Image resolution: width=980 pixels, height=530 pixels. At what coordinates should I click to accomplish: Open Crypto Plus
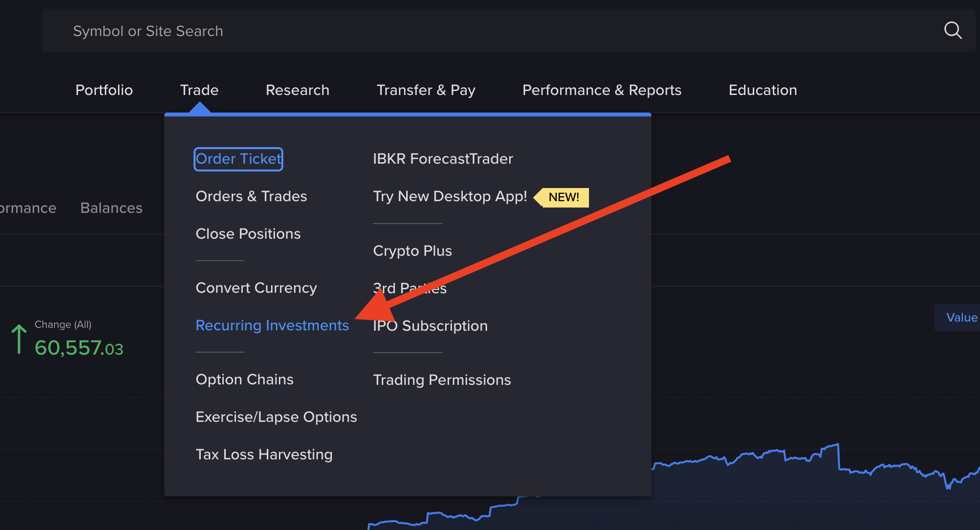[412, 251]
